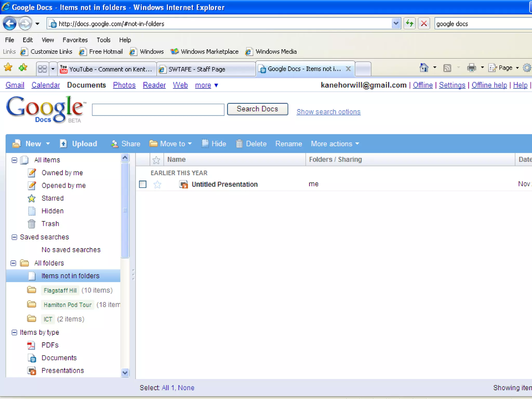
Task: Collapse the All items tree
Action: pos(14,160)
